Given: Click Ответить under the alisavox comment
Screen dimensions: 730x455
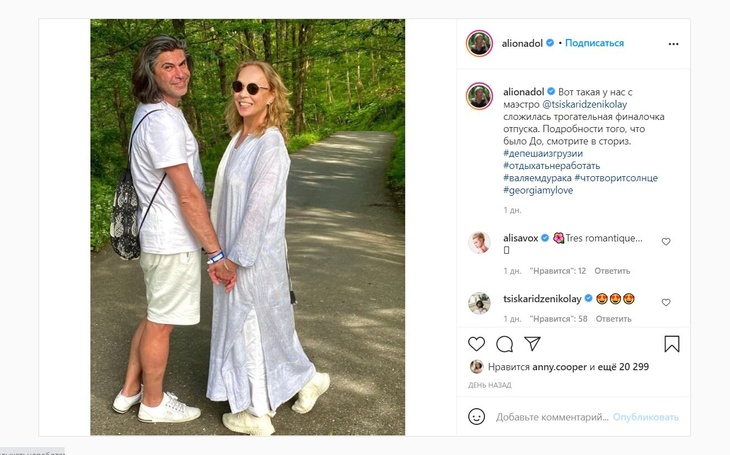Looking at the screenshot, I should (x=612, y=271).
